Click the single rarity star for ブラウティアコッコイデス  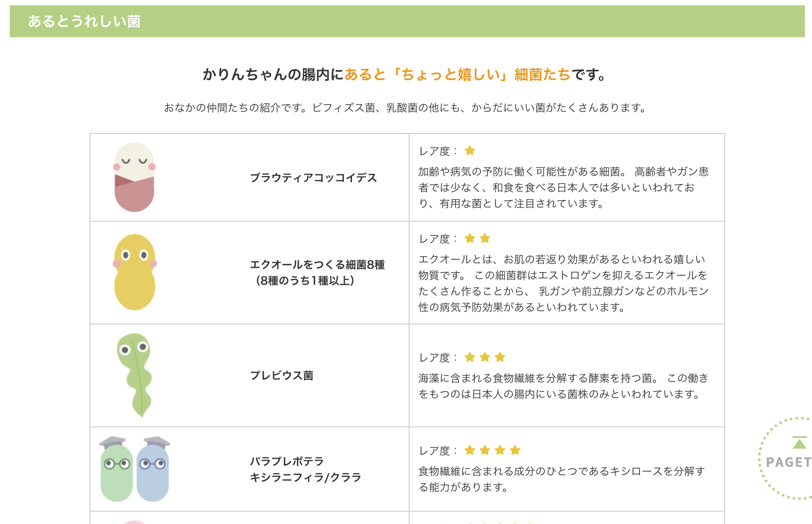tap(470, 151)
